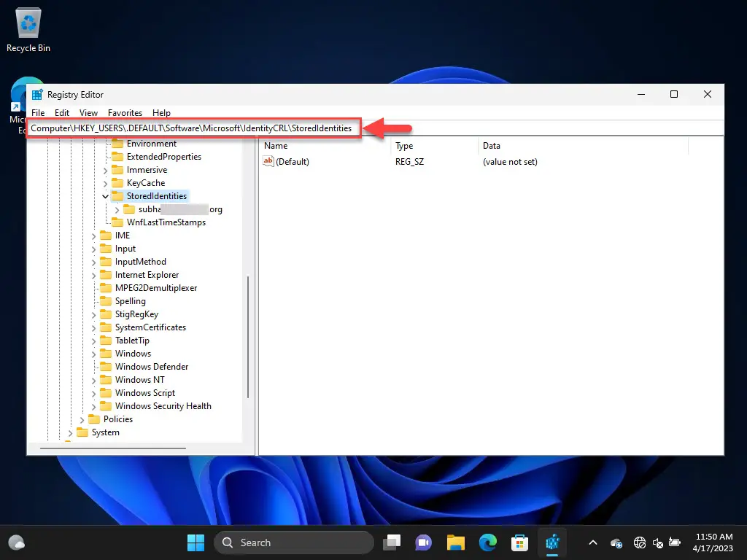The height and width of the screenshot is (560, 747).
Task: Expand the IME key
Action: point(93,236)
